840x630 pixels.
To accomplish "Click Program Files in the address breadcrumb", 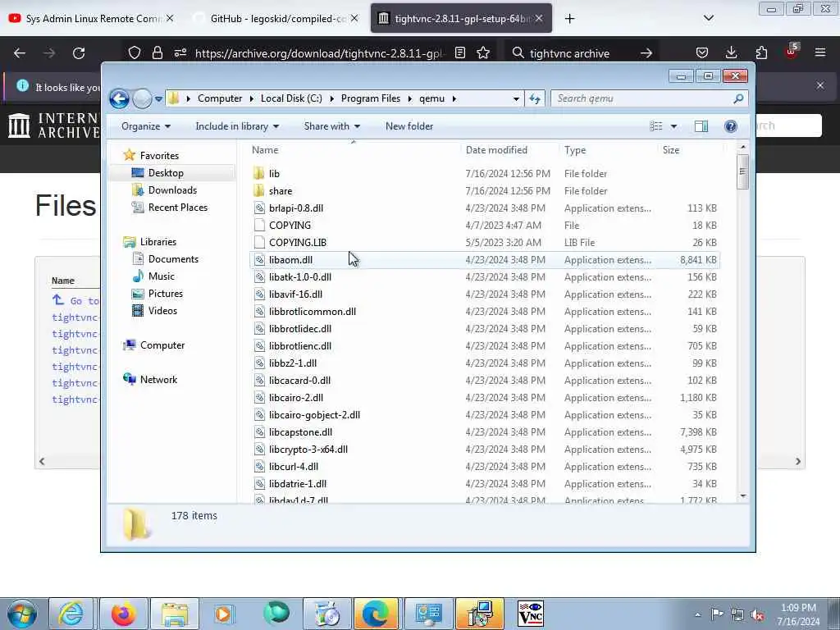I will [x=371, y=98].
